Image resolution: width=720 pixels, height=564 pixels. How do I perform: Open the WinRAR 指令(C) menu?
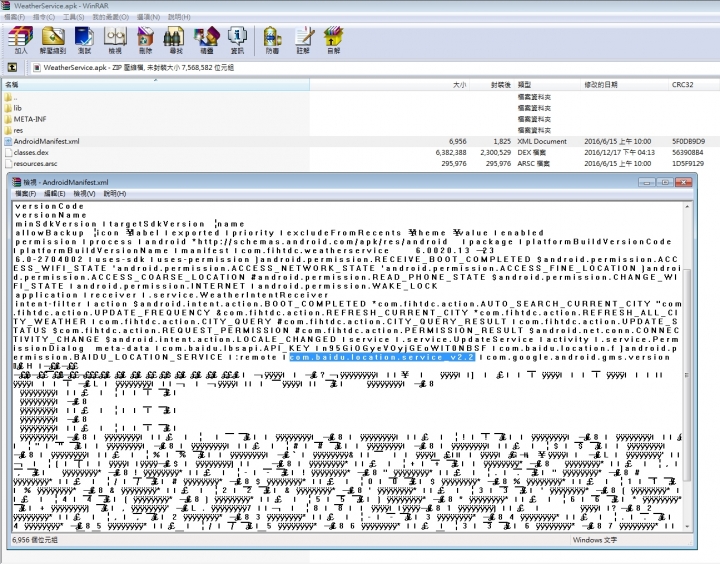pos(44,17)
